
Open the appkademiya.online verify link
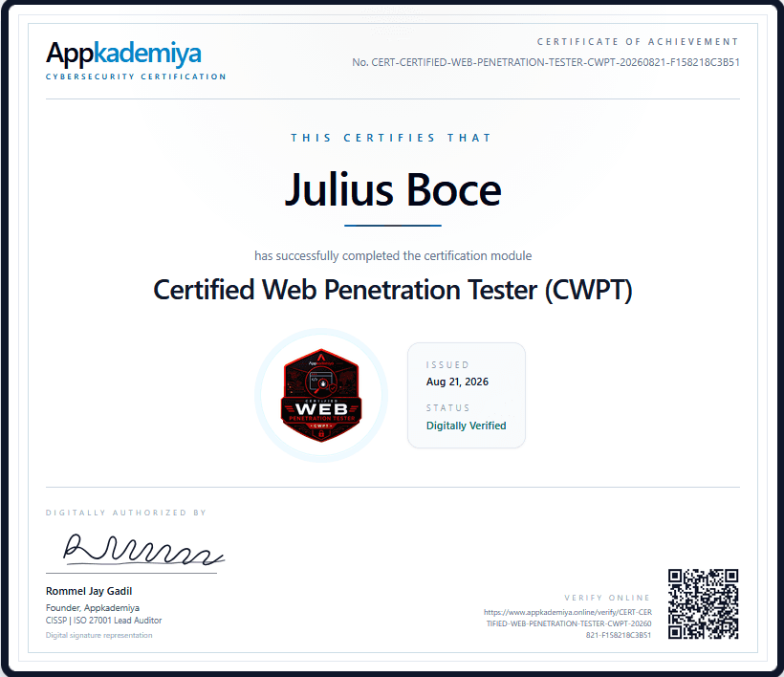[x=568, y=623]
